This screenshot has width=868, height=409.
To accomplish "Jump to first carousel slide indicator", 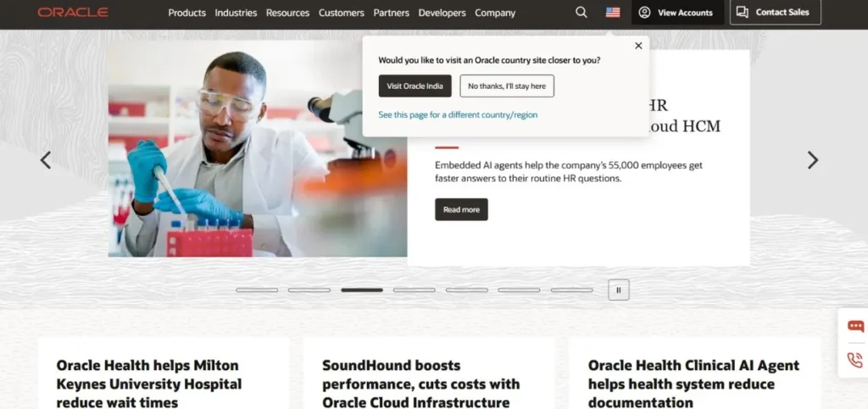I will pyautogui.click(x=257, y=290).
